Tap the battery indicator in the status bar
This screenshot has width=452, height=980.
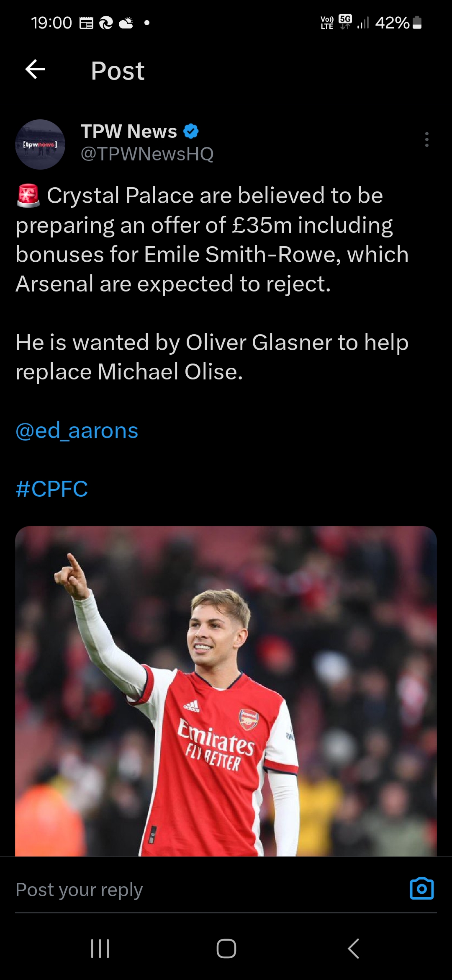(417, 23)
